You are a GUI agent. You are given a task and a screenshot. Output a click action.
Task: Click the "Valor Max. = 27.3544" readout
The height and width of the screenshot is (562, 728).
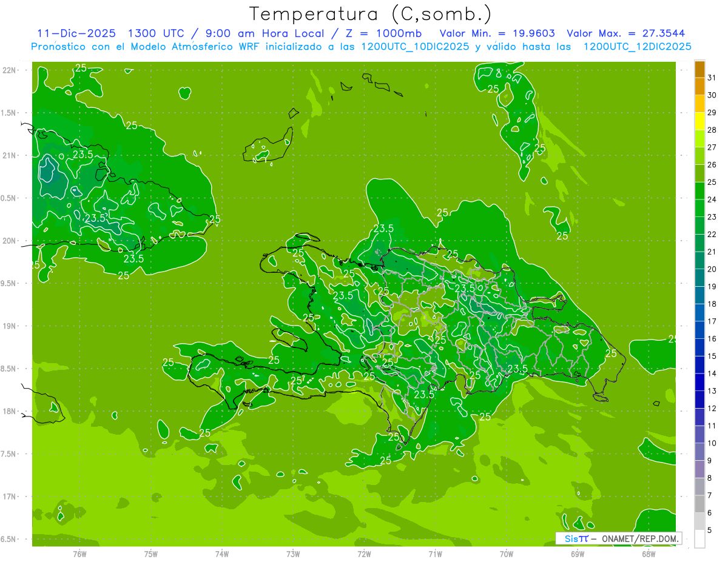[625, 33]
